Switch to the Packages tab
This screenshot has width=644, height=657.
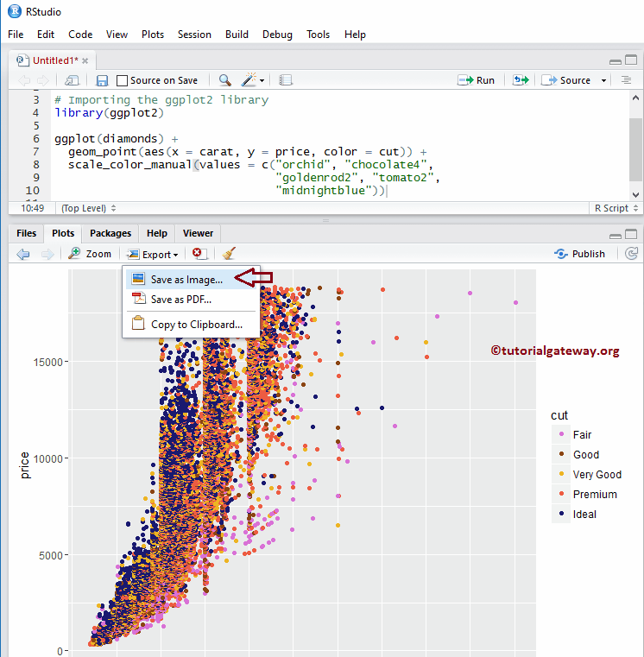(110, 233)
